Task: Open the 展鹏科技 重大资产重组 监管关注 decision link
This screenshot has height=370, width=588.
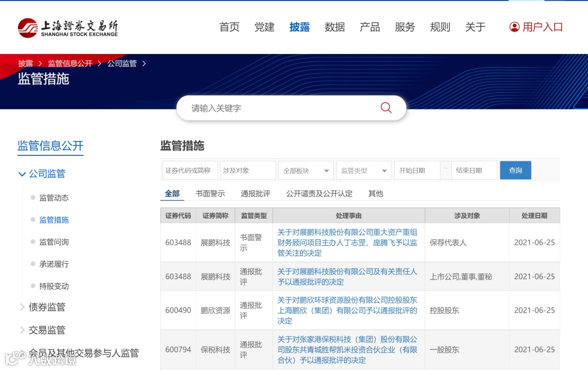Action: (x=347, y=242)
